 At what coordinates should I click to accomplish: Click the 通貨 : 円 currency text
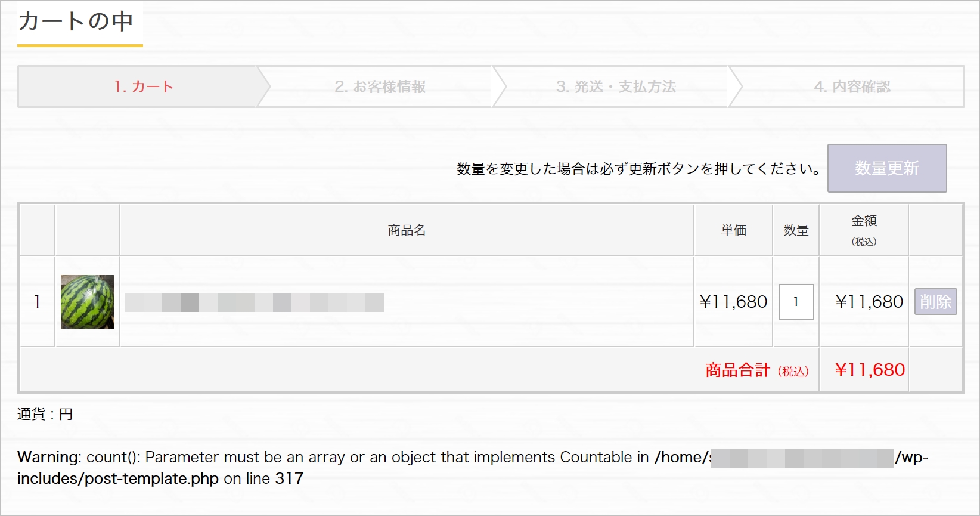pos(45,414)
